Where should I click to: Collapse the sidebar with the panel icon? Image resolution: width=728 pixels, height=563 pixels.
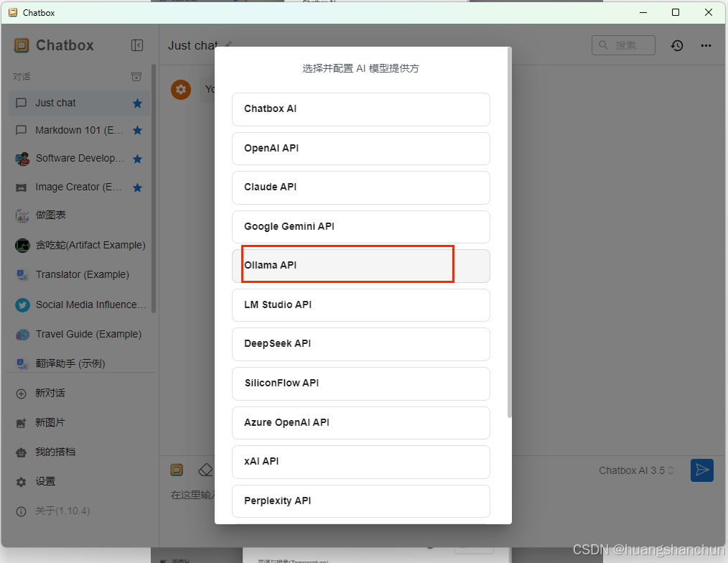click(x=137, y=45)
